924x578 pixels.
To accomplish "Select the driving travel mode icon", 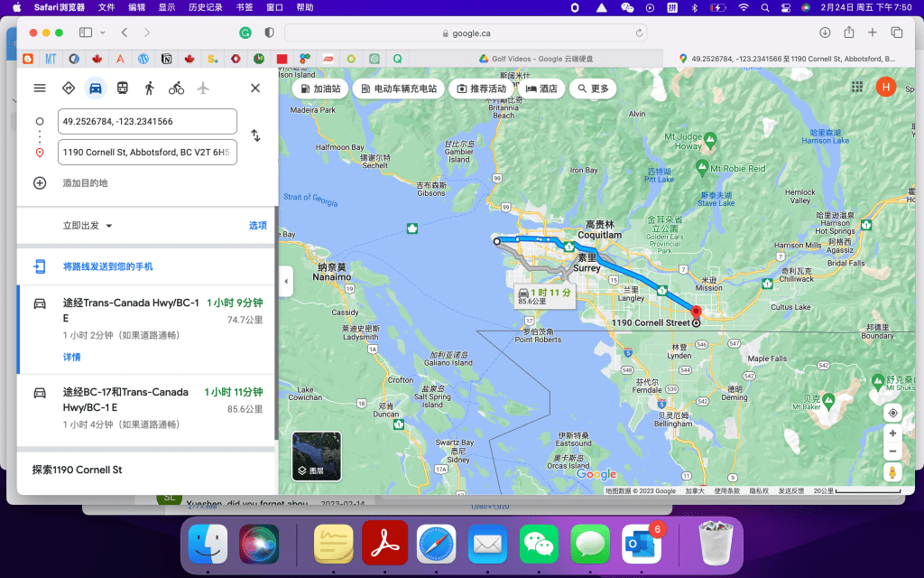I will 95,88.
